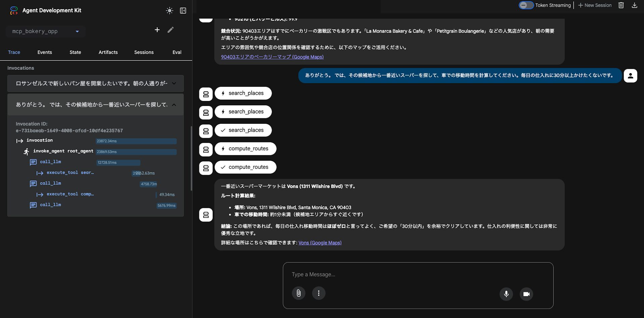Start voice input with the microphone icon

tap(506, 294)
